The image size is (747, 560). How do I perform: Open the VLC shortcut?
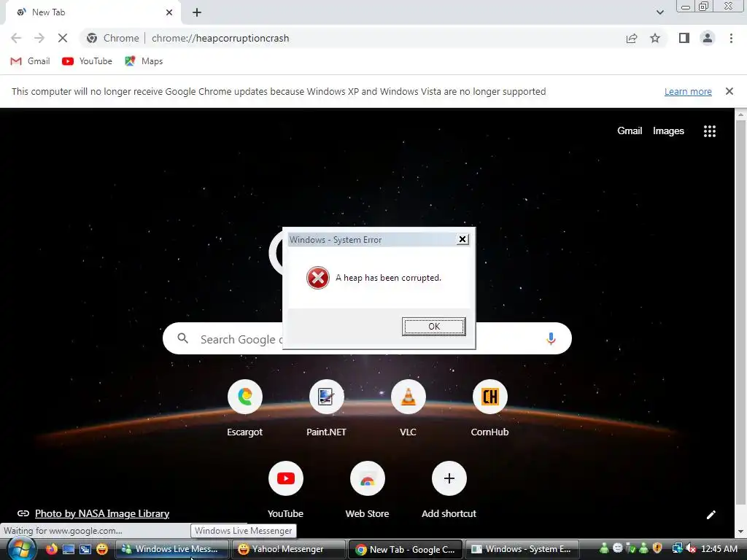click(409, 408)
